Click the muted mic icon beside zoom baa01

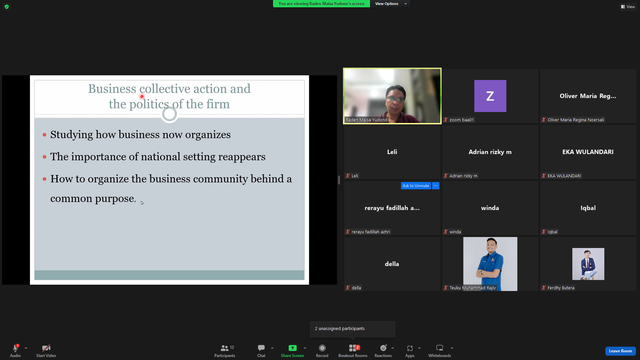click(x=446, y=120)
